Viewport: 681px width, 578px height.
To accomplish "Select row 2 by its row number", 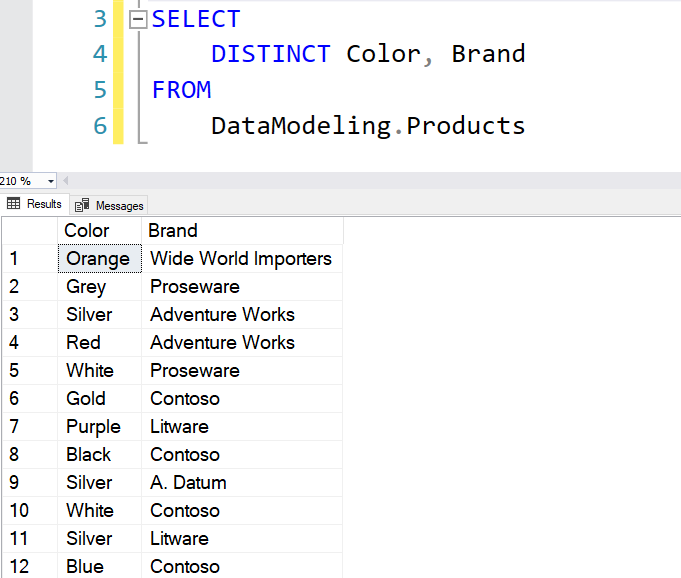I will pyautogui.click(x=30, y=287).
